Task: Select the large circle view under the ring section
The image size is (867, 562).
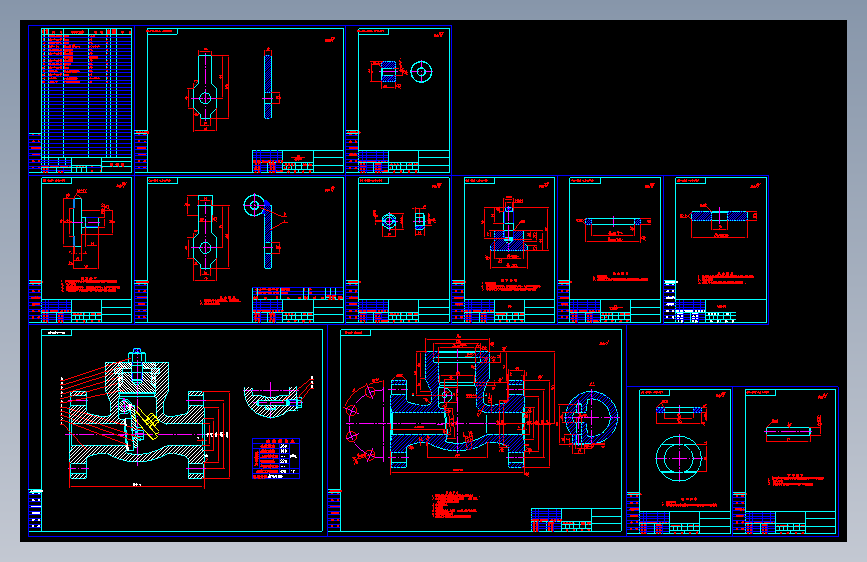Action: tap(678, 459)
